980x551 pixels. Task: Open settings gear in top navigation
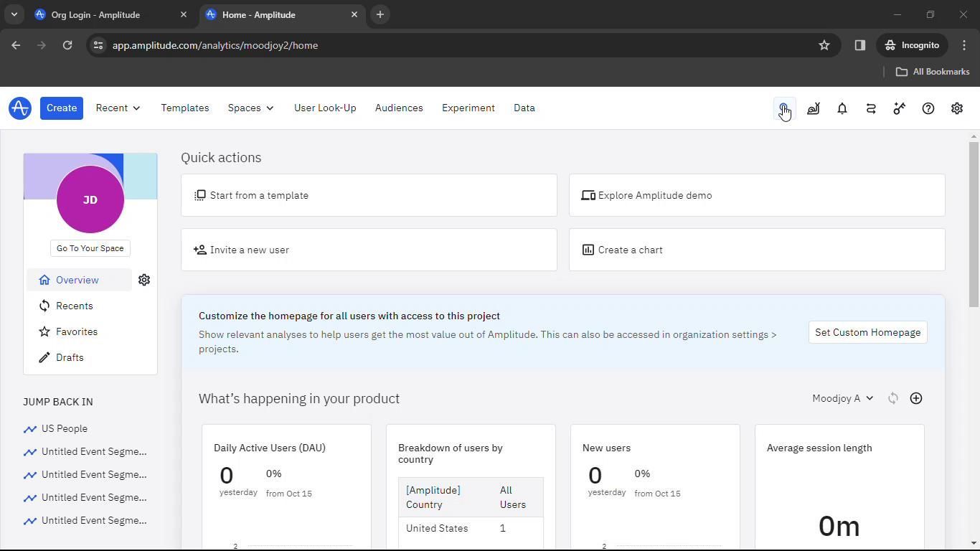(957, 108)
